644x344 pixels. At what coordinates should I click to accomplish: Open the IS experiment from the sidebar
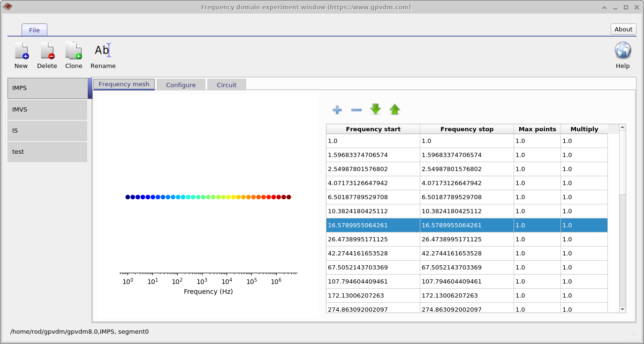[47, 130]
